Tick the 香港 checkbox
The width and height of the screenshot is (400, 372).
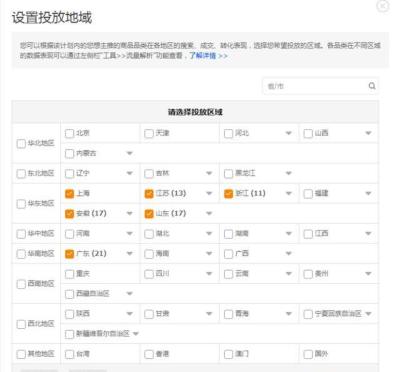pyautogui.click(x=149, y=354)
